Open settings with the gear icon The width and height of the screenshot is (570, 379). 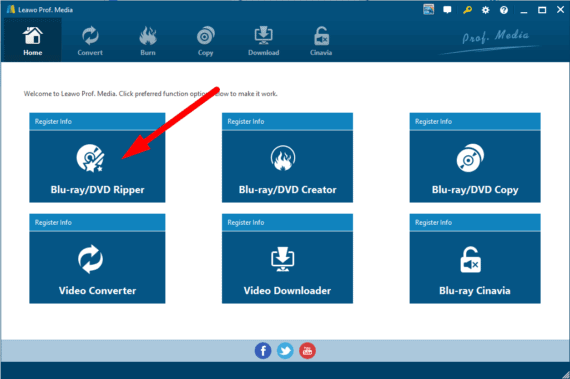pos(485,10)
